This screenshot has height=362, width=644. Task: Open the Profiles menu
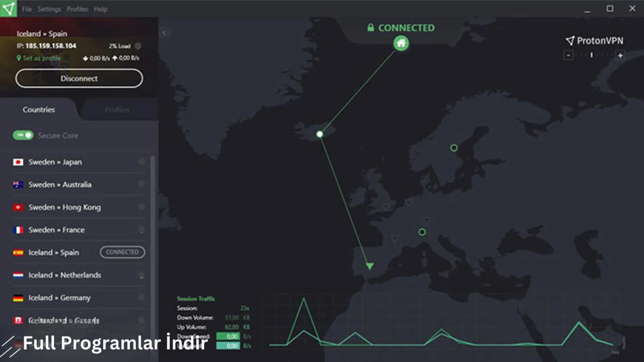point(77,9)
